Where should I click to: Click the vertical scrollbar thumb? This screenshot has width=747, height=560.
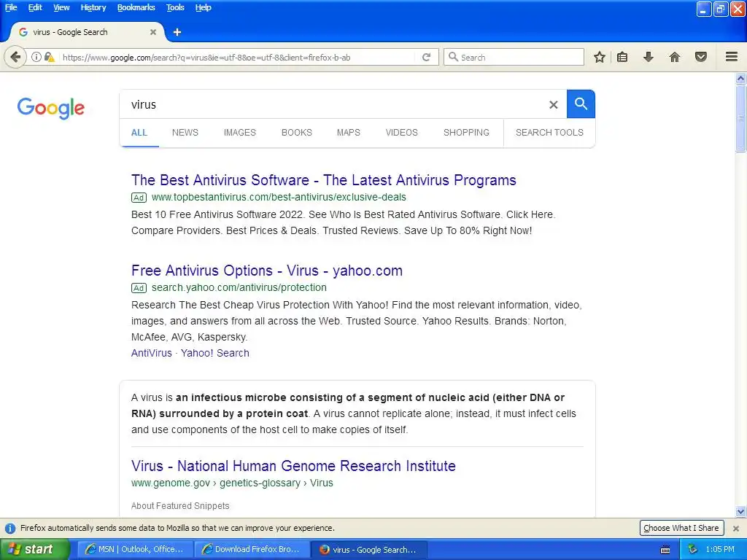(740, 118)
